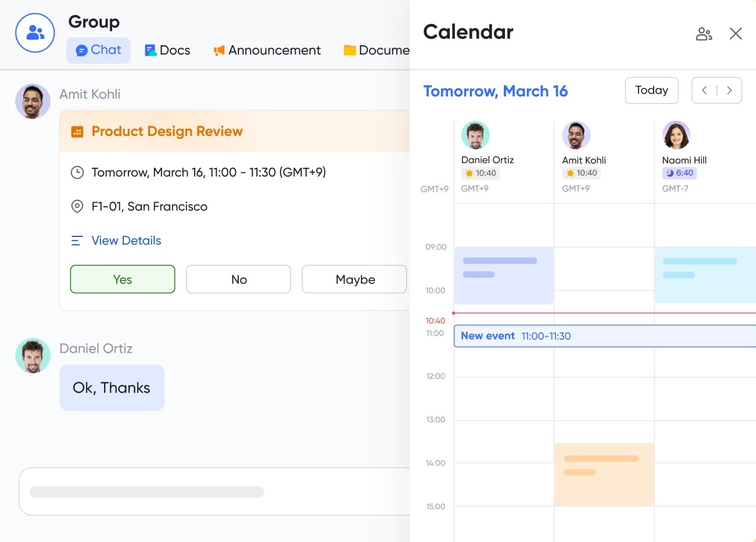The width and height of the screenshot is (756, 542).
Task: Go to previous day using left chevron
Action: click(x=704, y=91)
